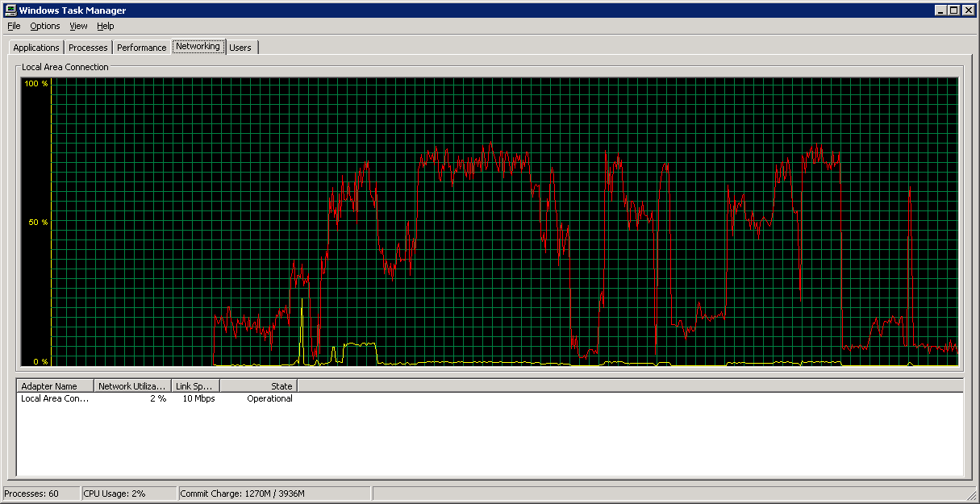
Task: Switch to the Processes tab
Action: [88, 48]
